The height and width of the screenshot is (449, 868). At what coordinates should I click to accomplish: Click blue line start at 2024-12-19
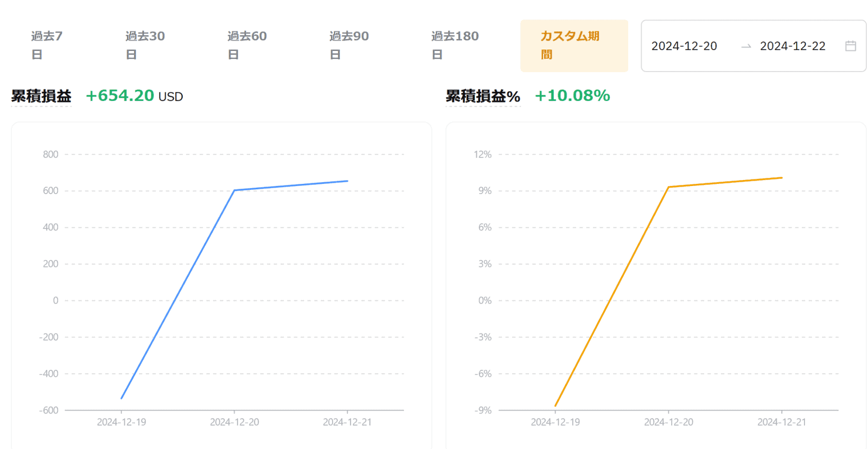122,398
